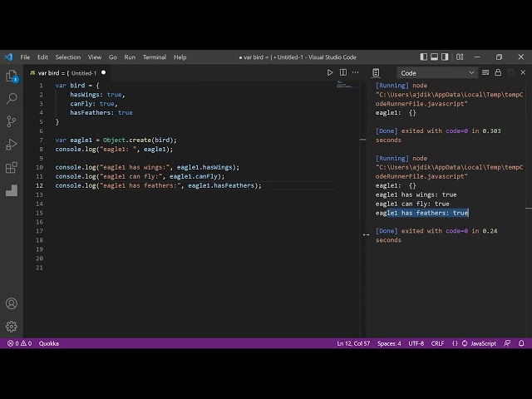Click the unsaved dot on Untitled-1 tab

point(103,72)
